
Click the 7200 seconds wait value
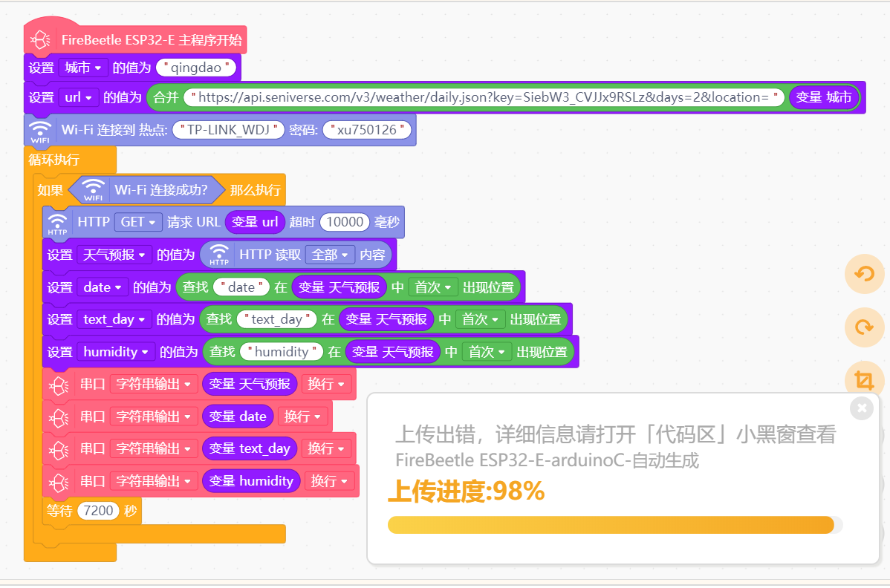(x=98, y=511)
